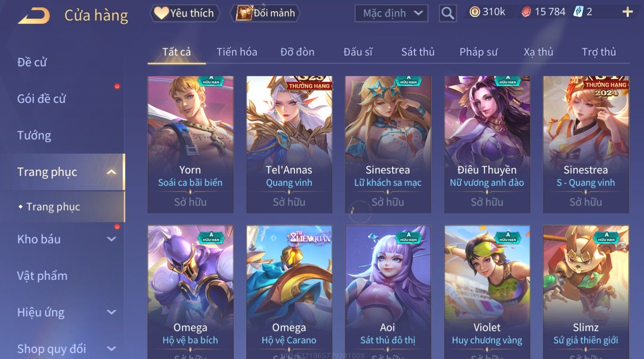Click the back arrow icon
Screen dimensions: 644x359
pyautogui.click(x=34, y=16)
